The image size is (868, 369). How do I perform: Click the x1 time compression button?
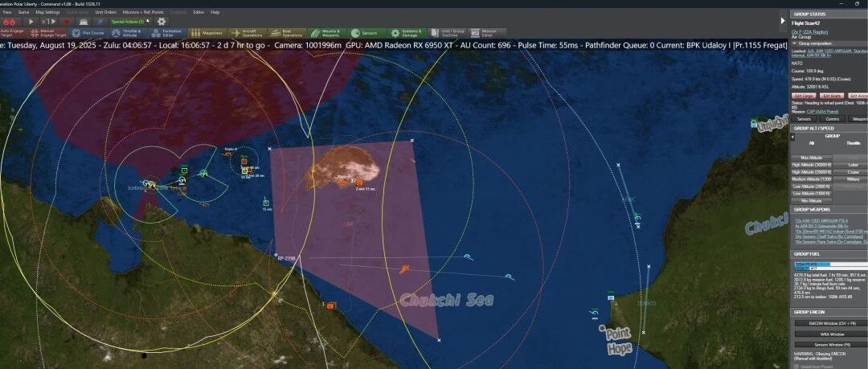pyautogui.click(x=49, y=22)
